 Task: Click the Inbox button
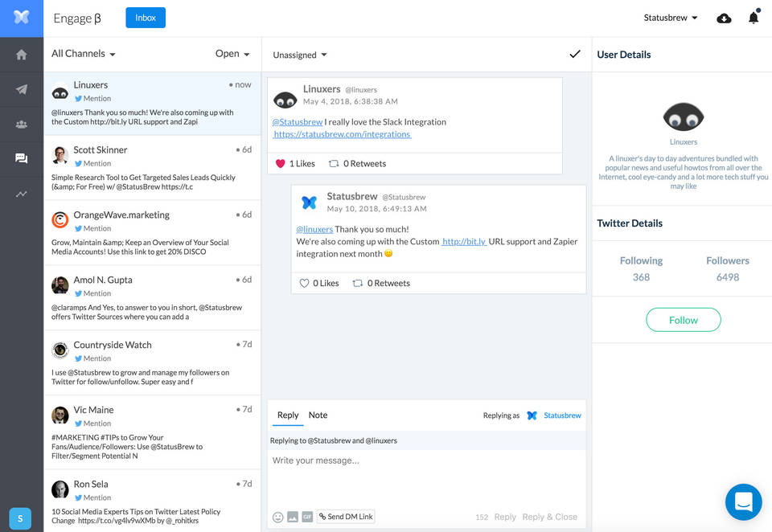[146, 18]
